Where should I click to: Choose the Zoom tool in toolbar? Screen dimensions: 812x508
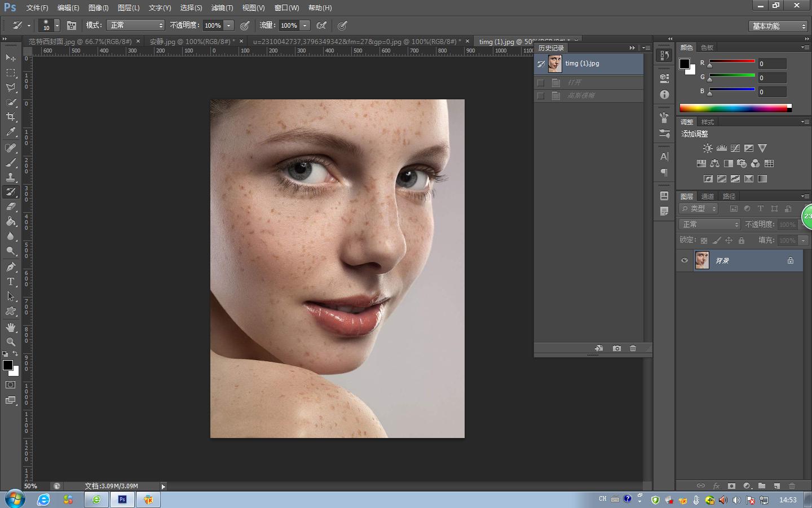[11, 342]
